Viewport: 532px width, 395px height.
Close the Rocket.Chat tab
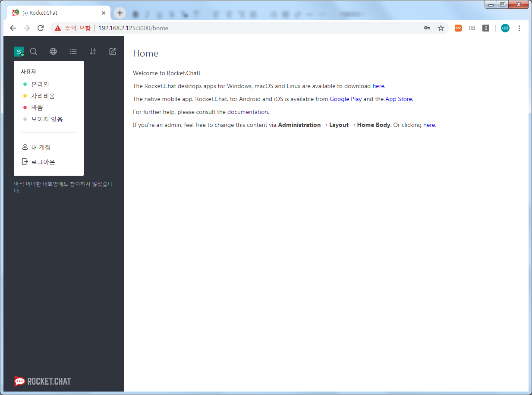point(104,13)
